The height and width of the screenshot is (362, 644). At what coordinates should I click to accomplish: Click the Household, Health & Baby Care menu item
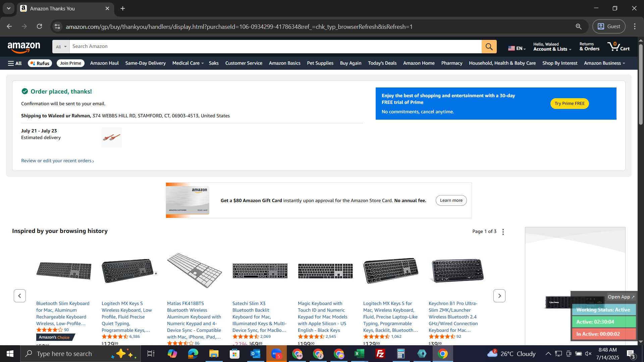point(502,63)
